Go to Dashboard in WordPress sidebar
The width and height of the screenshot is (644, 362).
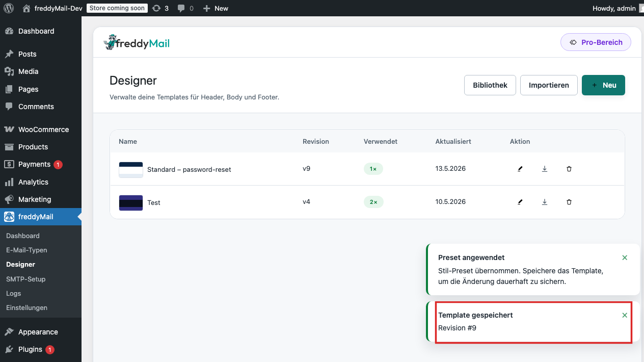(x=41, y=31)
